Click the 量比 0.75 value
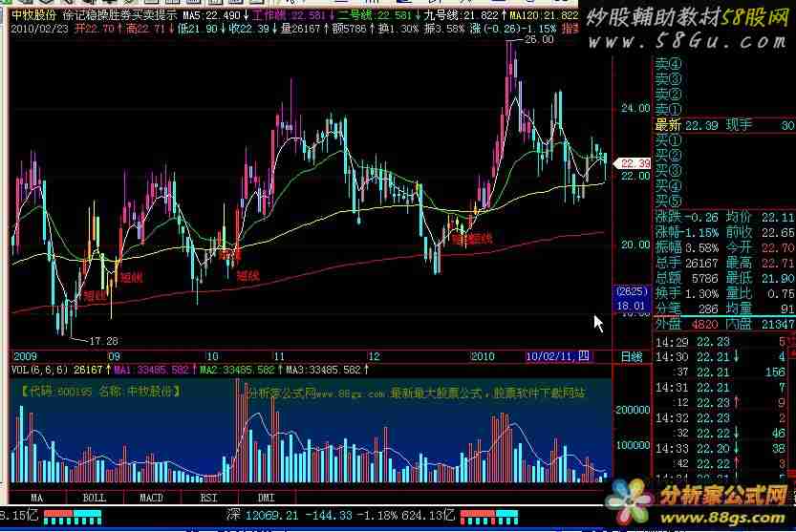 (760, 293)
